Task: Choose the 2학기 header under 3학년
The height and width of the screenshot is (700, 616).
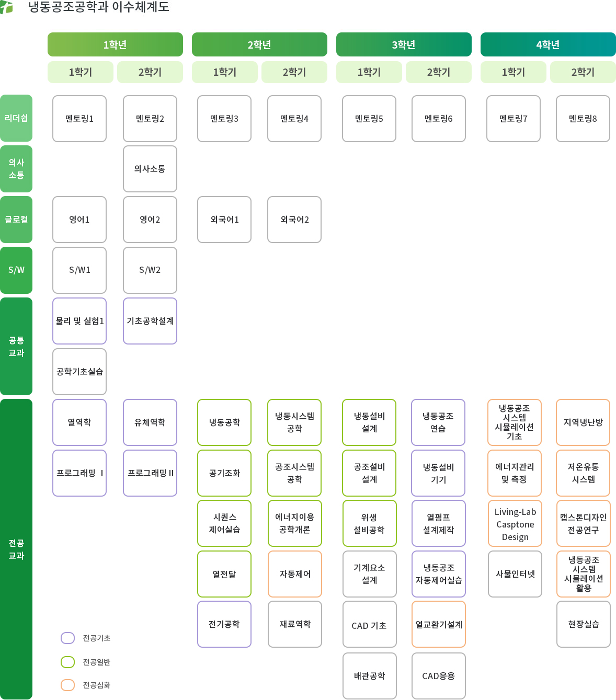Action: pos(438,72)
